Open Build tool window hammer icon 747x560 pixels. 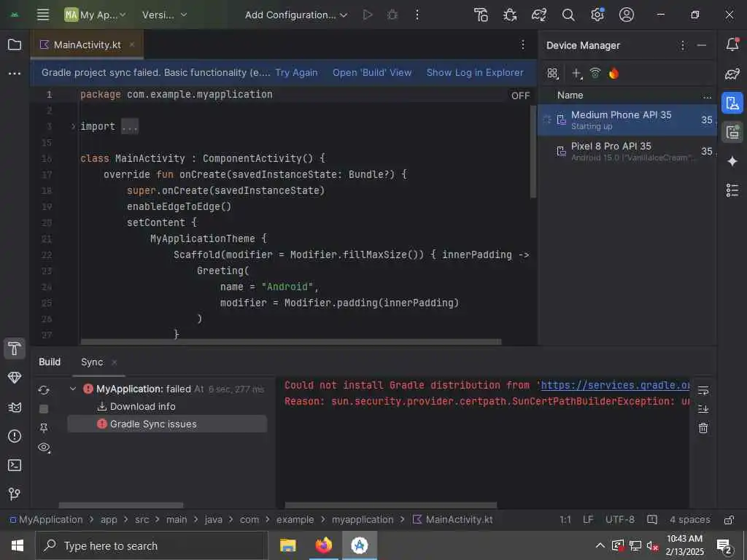point(15,349)
